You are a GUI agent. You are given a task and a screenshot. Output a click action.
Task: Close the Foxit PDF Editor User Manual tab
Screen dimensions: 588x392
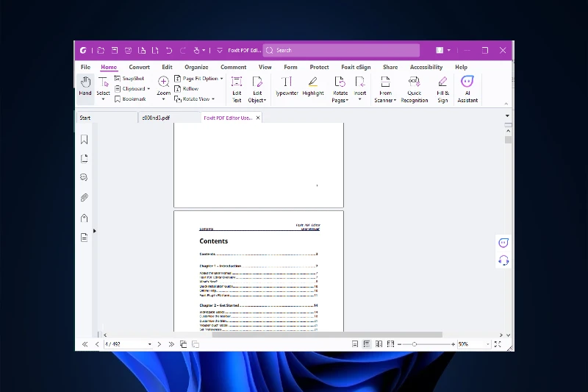258,118
